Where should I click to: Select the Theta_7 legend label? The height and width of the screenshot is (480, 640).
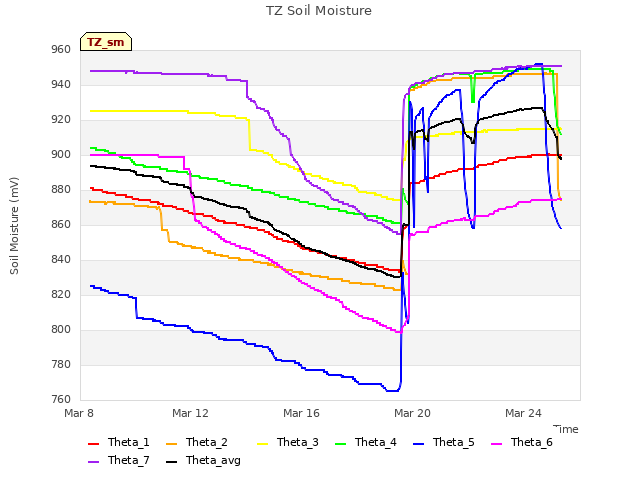coord(129,460)
